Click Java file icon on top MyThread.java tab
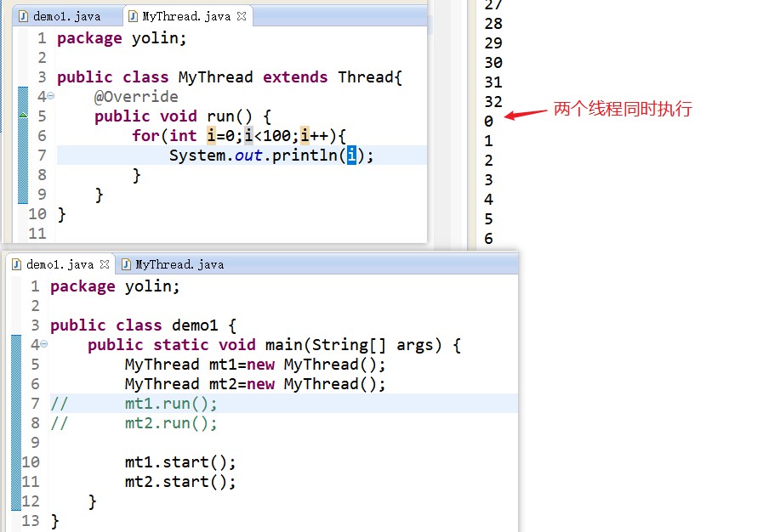 pos(133,16)
